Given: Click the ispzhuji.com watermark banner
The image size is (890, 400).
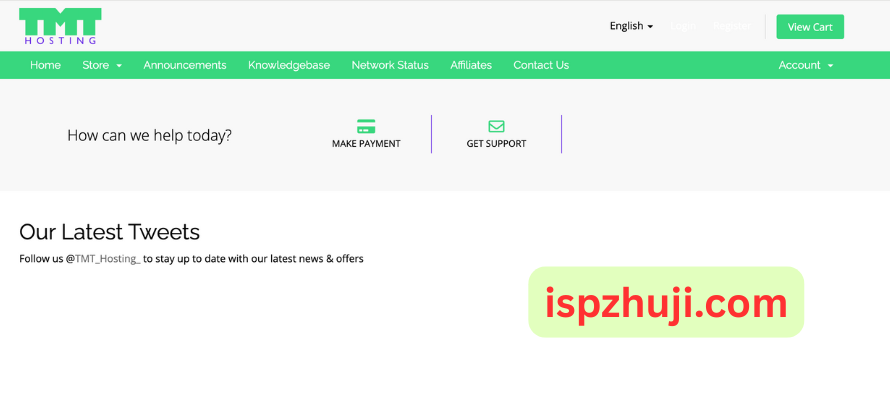Looking at the screenshot, I should tap(666, 302).
